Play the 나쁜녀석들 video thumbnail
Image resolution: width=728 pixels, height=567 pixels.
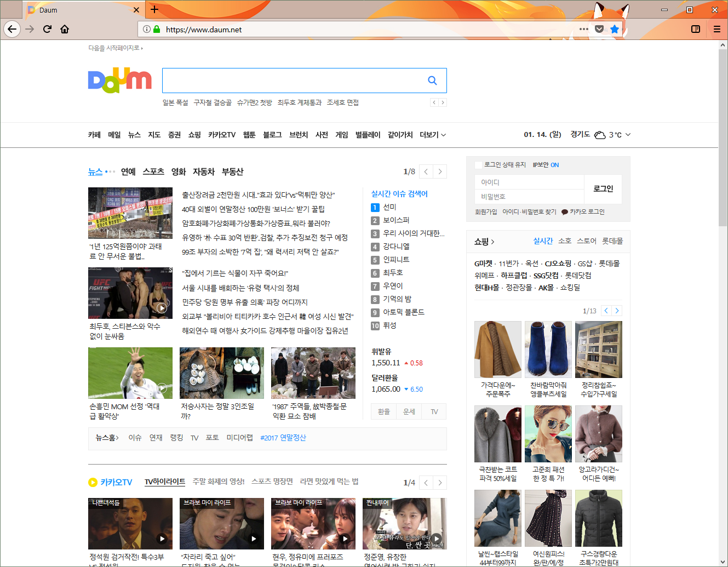(x=130, y=524)
